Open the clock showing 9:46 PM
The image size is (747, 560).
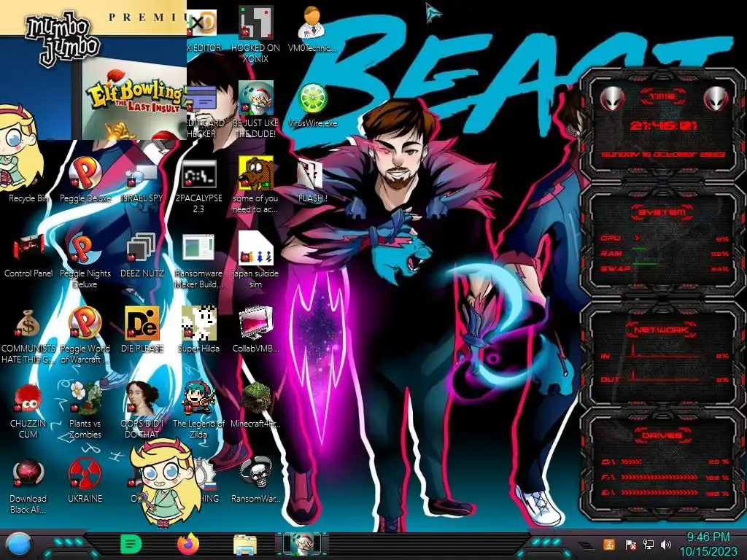[708, 544]
